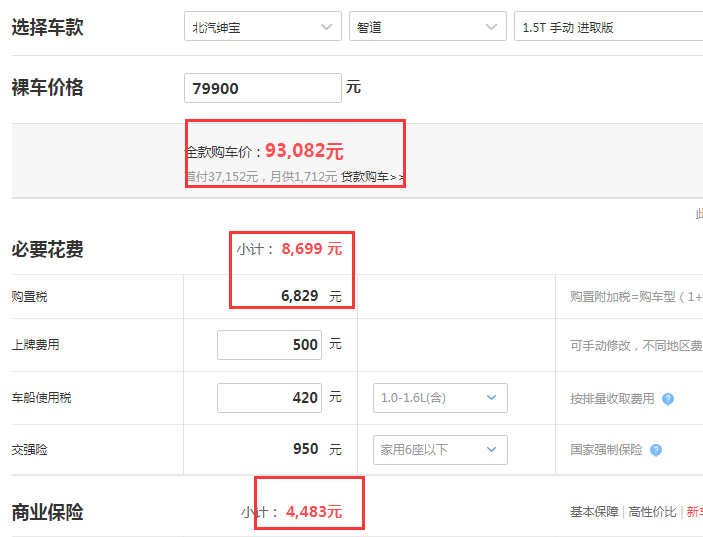Open the 北汽绅宝 brand dropdown
Screen dimensions: 703x537
(x=263, y=26)
